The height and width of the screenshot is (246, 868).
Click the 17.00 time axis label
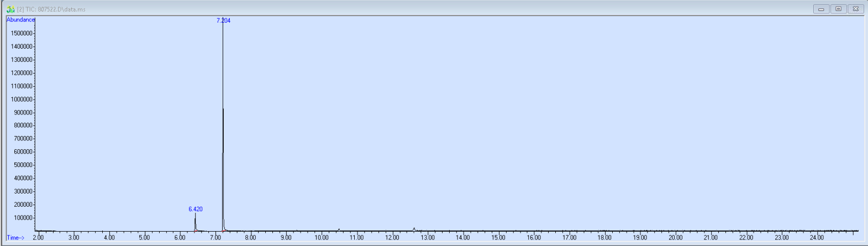[569, 238]
